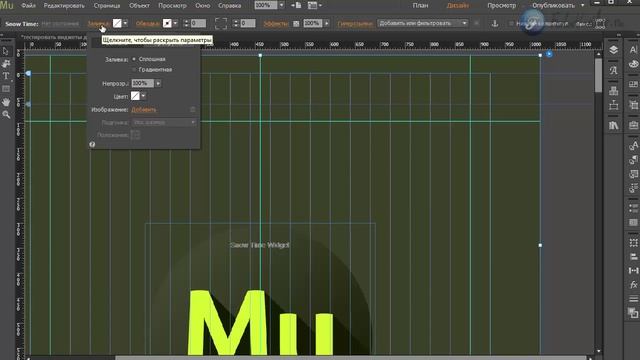Screen dimensions: 640x360
Task: Select the Crop tool
Action: point(6,64)
